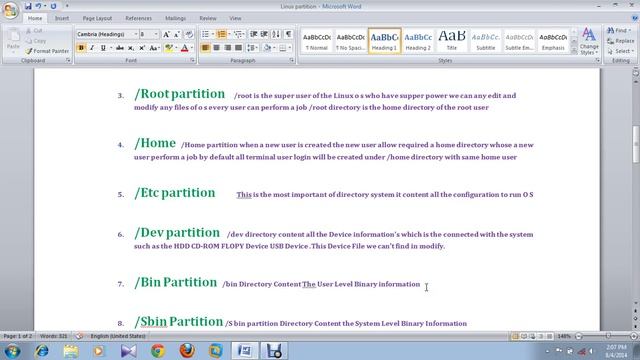Click the word count in status bar
The height and width of the screenshot is (360, 640).
[x=53, y=336]
